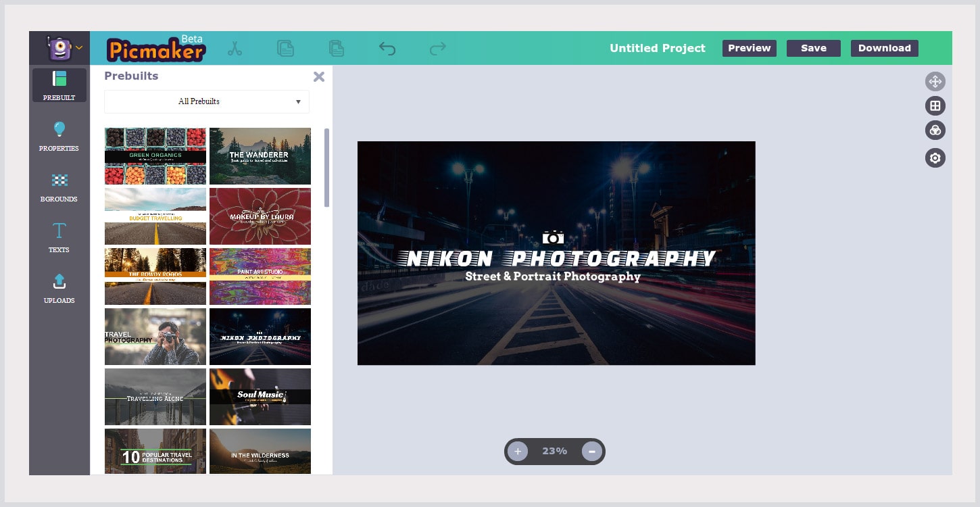This screenshot has width=980, height=507.
Task: Open the Properties sidebar tab
Action: pos(59,136)
